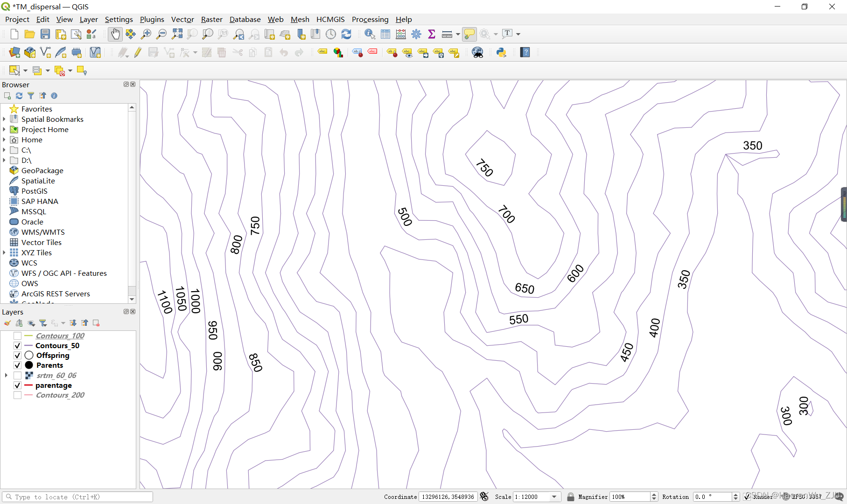The height and width of the screenshot is (504, 847).
Task: Open the Processing Toolbox gear icon
Action: (416, 34)
